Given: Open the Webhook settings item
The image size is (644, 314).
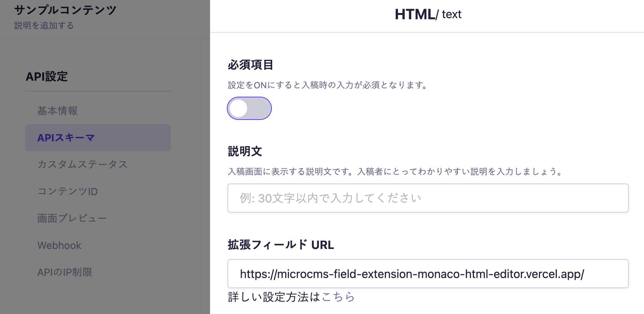Looking at the screenshot, I should (59, 245).
